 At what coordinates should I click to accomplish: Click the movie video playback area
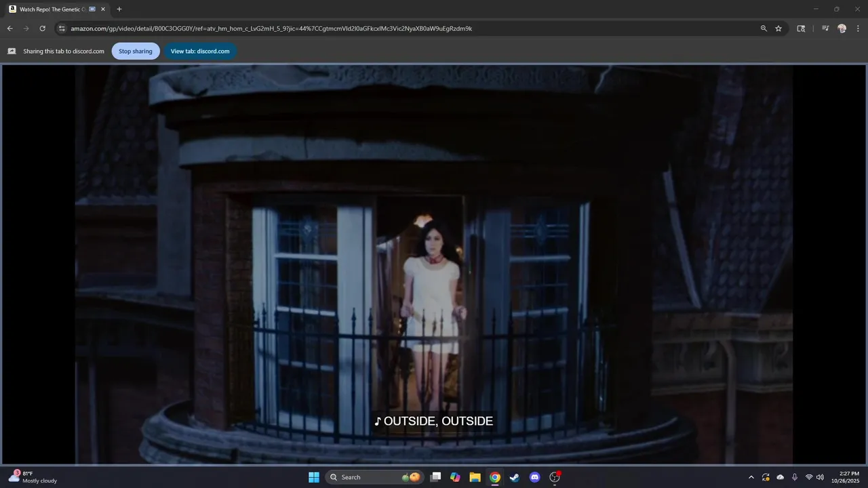[x=434, y=264]
